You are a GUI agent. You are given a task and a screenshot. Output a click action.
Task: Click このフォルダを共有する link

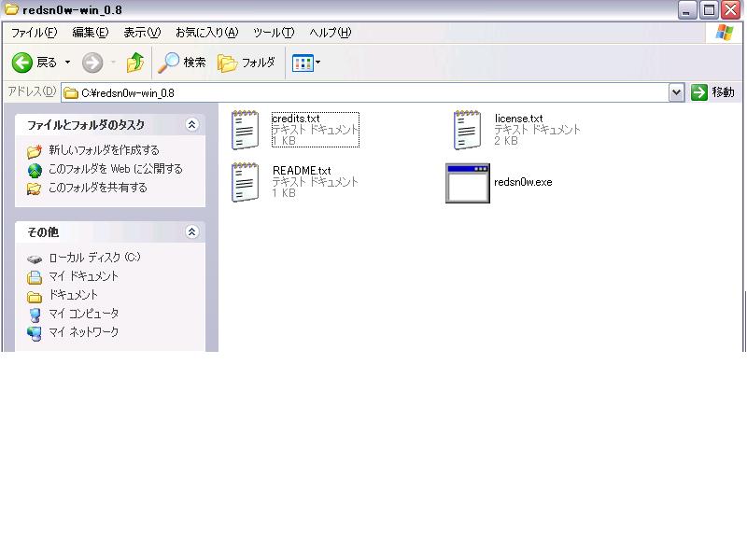click(98, 188)
